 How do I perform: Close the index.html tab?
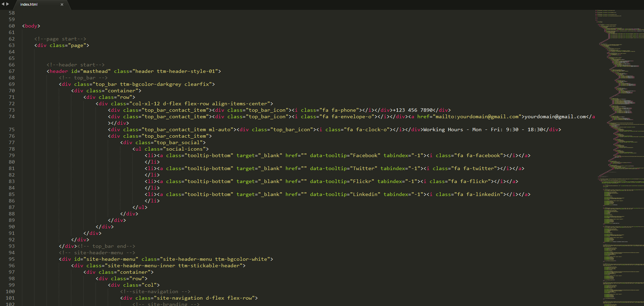click(62, 4)
